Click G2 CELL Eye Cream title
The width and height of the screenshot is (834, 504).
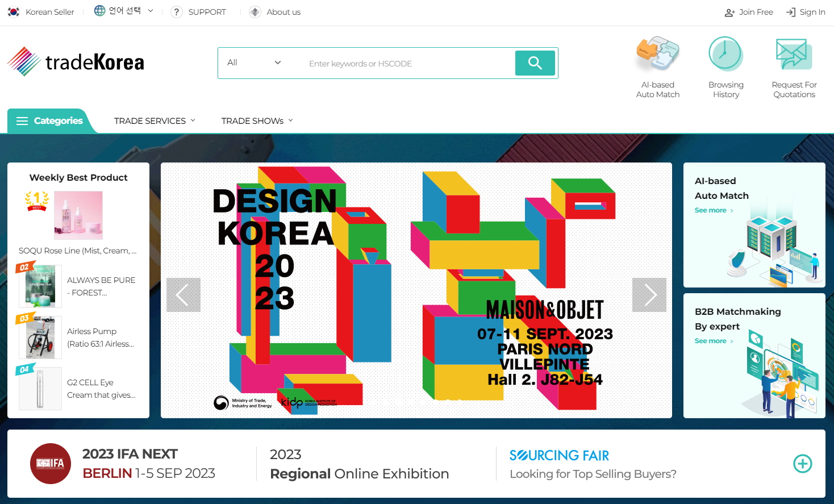[x=101, y=389]
